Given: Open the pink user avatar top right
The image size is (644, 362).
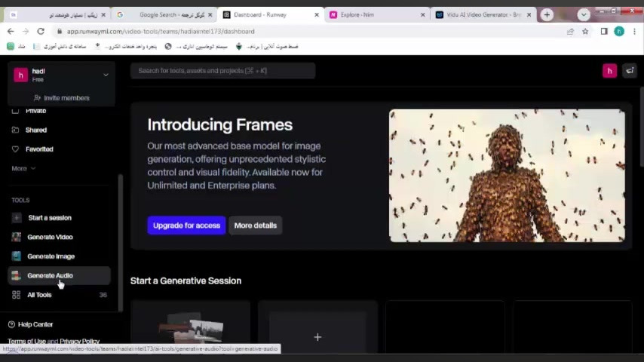Looking at the screenshot, I should pos(609,71).
